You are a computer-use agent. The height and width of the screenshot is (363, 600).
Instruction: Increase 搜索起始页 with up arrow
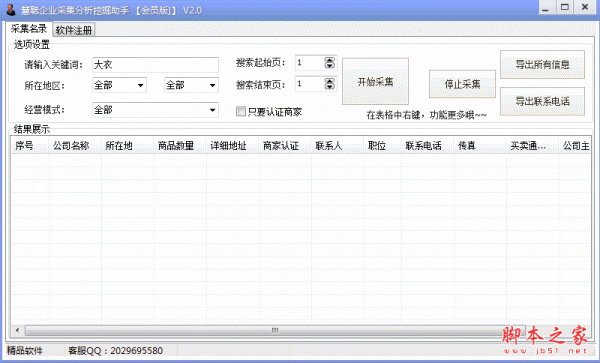click(329, 59)
